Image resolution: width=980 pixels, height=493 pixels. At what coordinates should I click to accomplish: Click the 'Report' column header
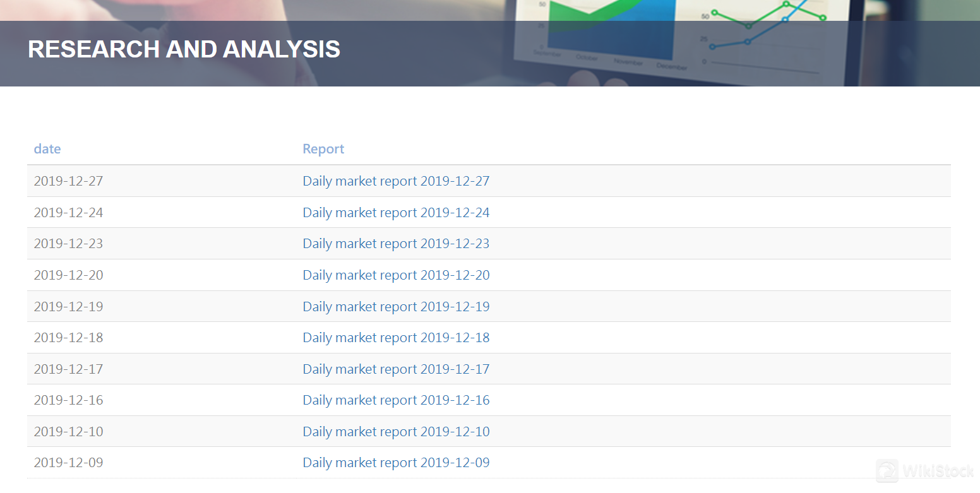pos(323,149)
